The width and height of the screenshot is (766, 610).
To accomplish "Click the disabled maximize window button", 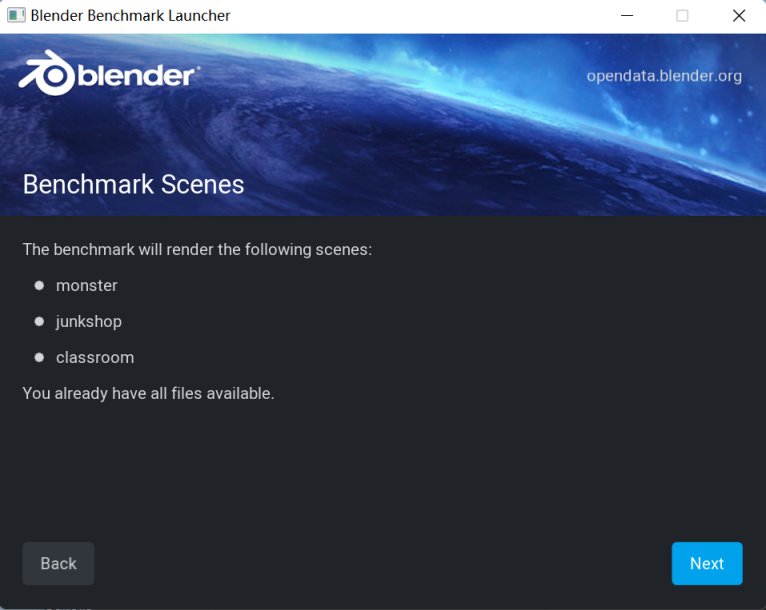I will [682, 16].
